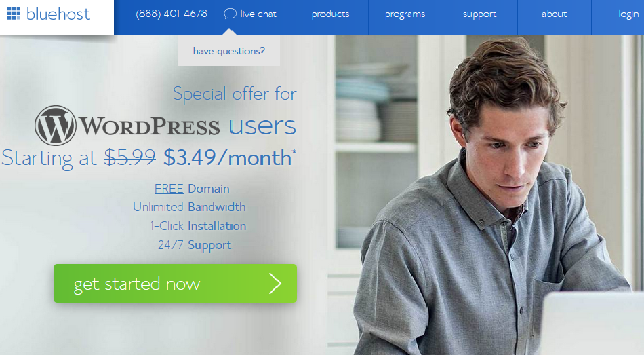Open the products menu
The image size is (644, 355).
tap(331, 14)
